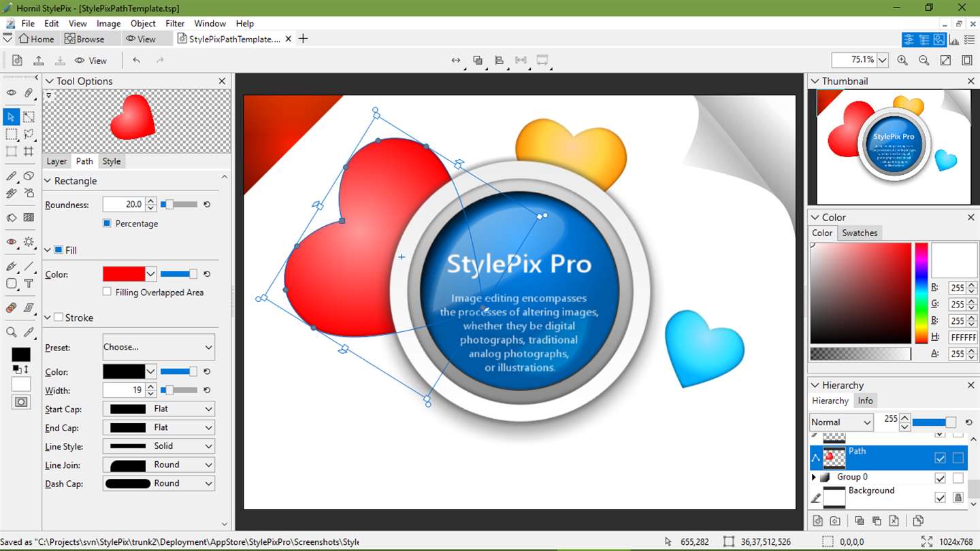Click the zoom out magnifier button

[x=924, y=60]
